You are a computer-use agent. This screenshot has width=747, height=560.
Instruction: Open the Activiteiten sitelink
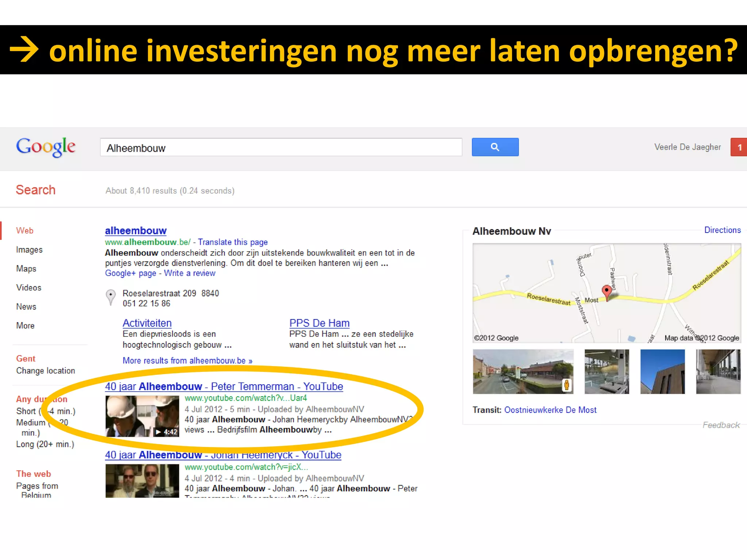[147, 323]
